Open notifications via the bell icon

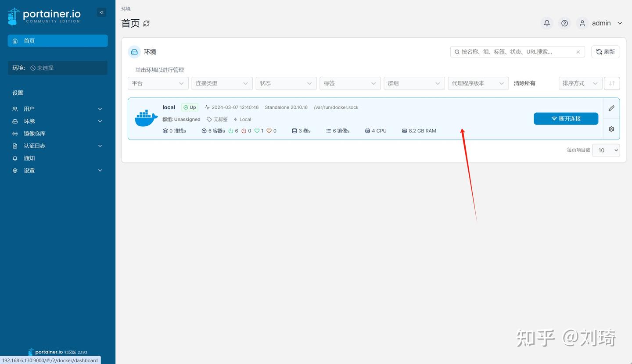(x=546, y=23)
